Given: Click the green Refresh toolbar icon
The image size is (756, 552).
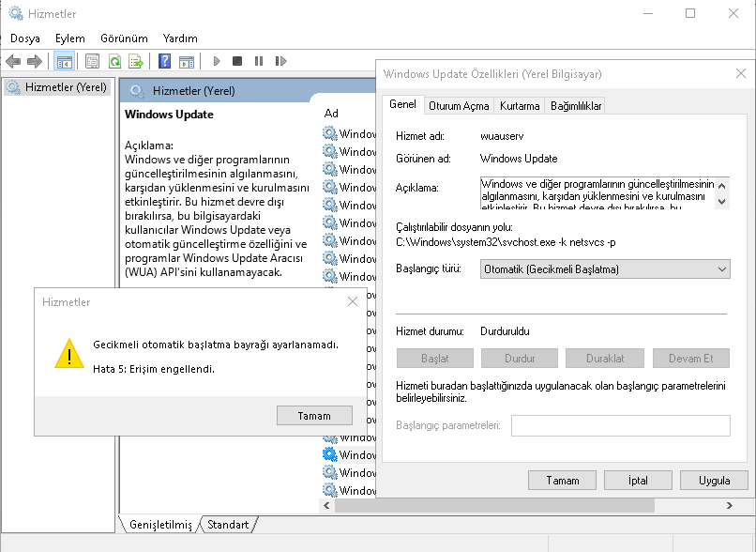Looking at the screenshot, I should point(114,61).
